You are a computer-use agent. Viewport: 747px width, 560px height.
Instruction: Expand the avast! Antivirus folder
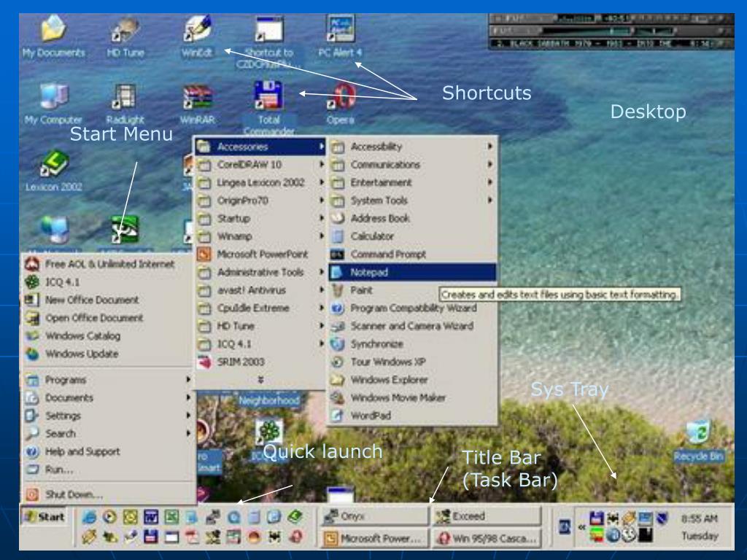pos(260,290)
